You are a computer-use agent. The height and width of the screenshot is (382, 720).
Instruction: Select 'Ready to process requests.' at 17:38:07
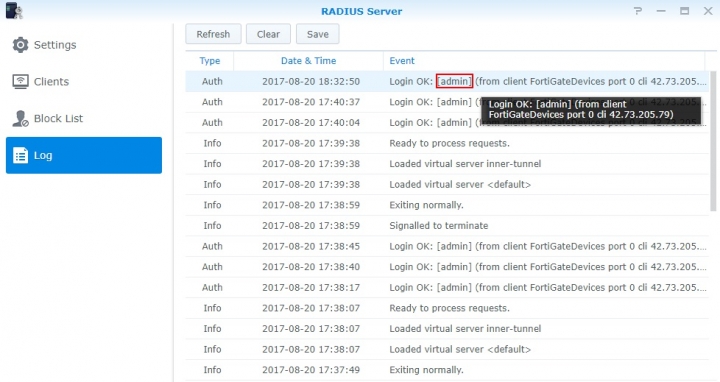coord(450,308)
